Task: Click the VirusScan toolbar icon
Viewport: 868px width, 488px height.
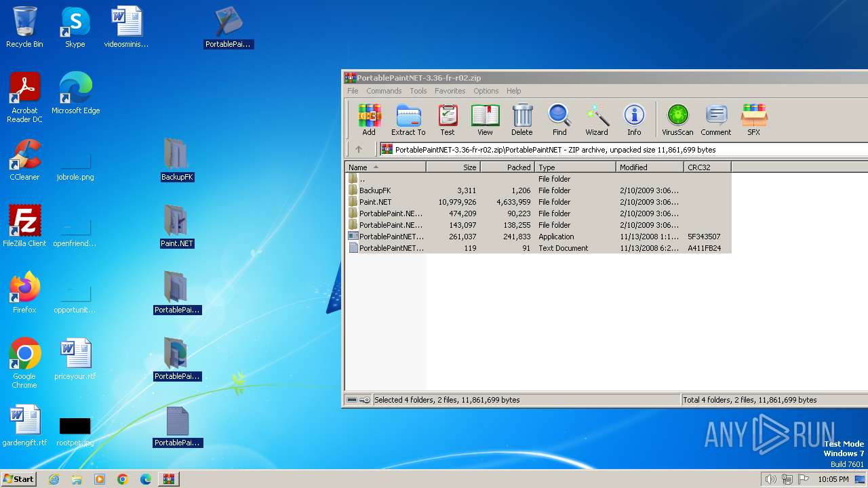Action: (x=677, y=120)
